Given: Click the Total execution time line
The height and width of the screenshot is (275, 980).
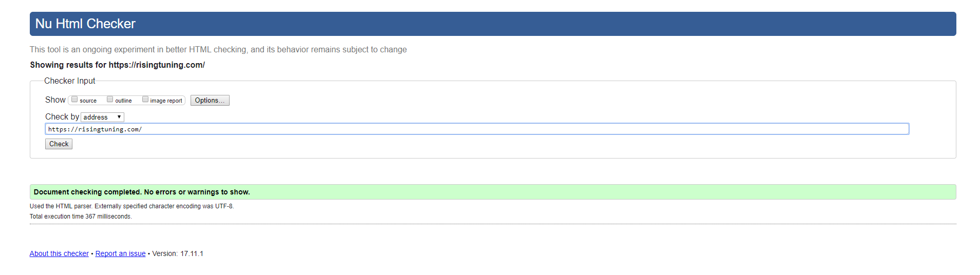Looking at the screenshot, I should pyautogui.click(x=81, y=217).
